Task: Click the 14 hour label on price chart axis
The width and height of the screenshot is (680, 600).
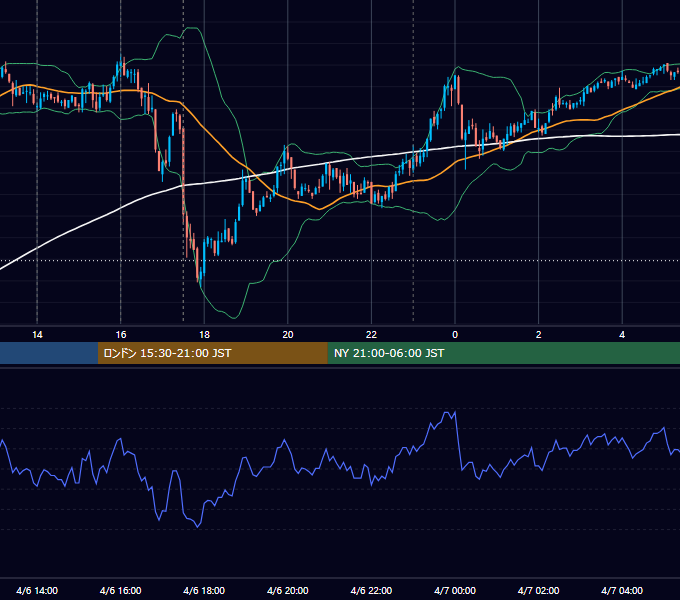Action: coord(37,335)
